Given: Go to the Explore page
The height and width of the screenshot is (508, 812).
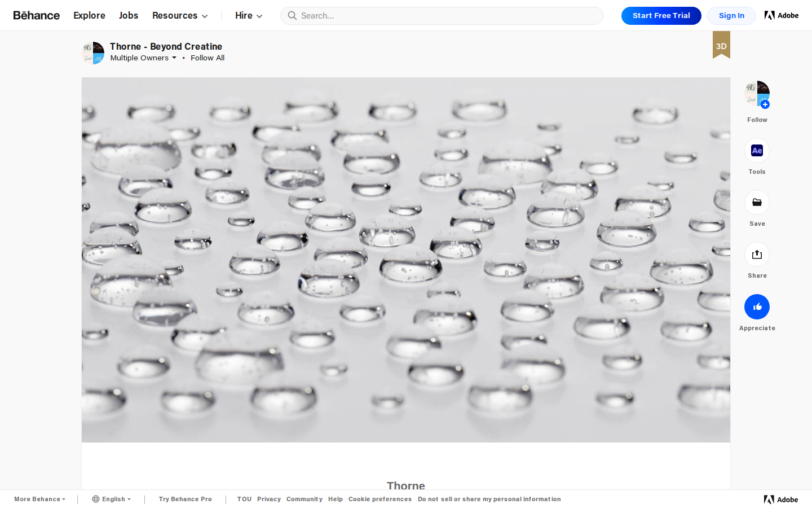Looking at the screenshot, I should [x=89, y=15].
